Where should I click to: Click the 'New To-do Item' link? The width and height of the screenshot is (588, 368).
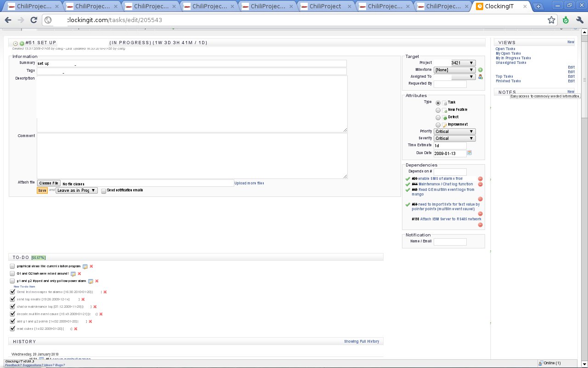[x=24, y=287]
